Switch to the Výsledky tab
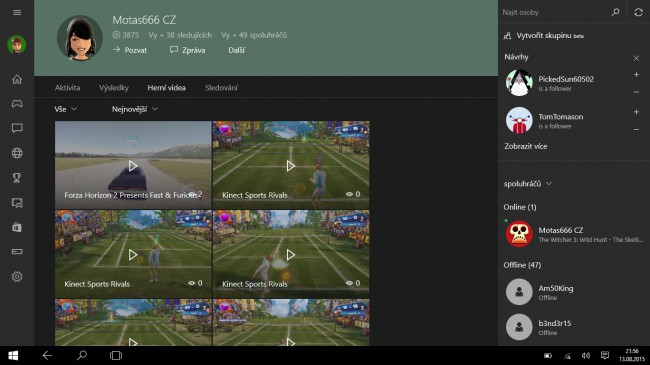 pyautogui.click(x=114, y=88)
